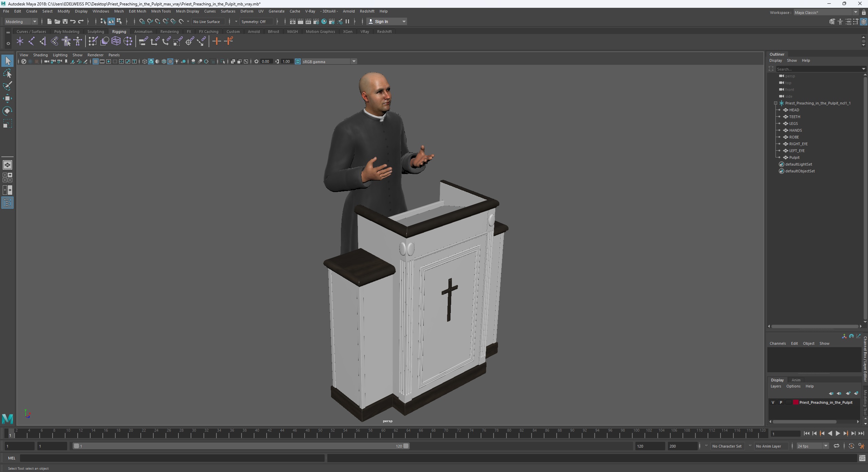The image size is (868, 472).
Task: Toggle the sRGB gamma view transform button
Action: click(298, 61)
